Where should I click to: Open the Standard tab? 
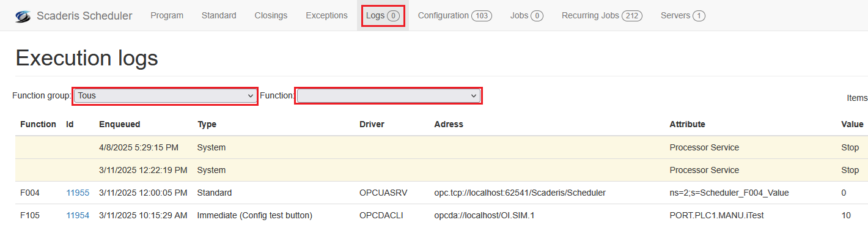click(219, 15)
